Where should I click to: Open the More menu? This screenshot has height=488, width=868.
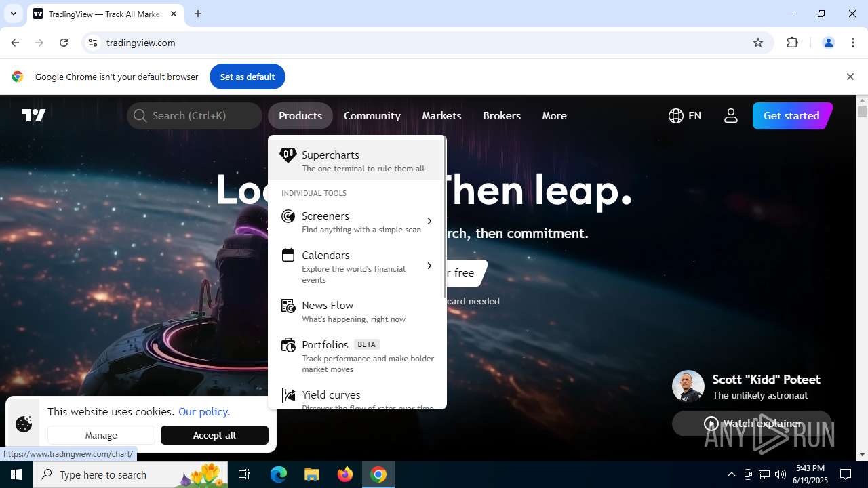[554, 115]
